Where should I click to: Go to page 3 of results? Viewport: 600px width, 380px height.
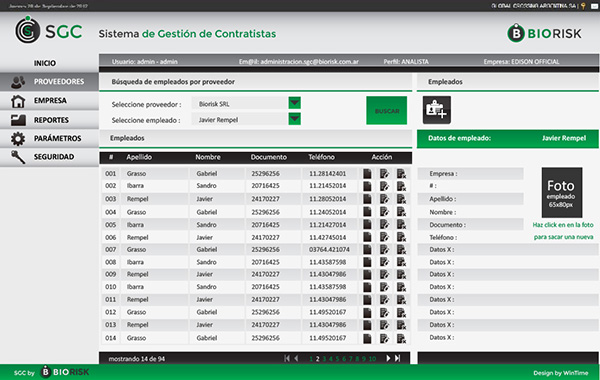(324, 359)
